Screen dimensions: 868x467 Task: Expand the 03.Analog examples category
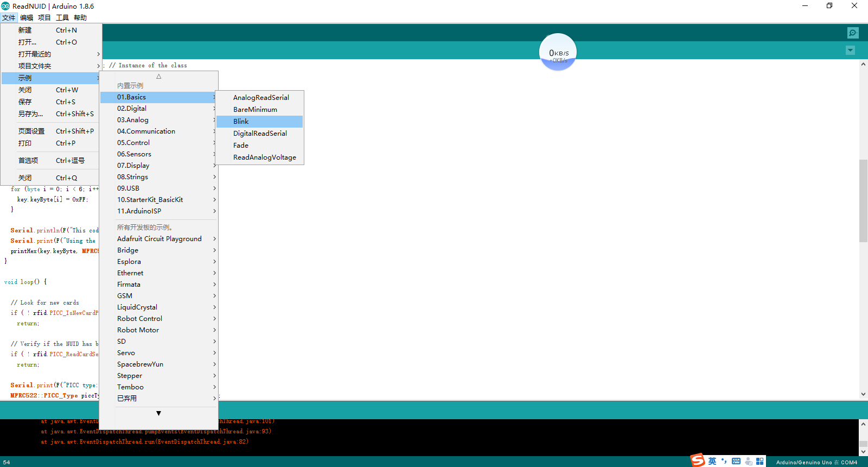point(159,120)
